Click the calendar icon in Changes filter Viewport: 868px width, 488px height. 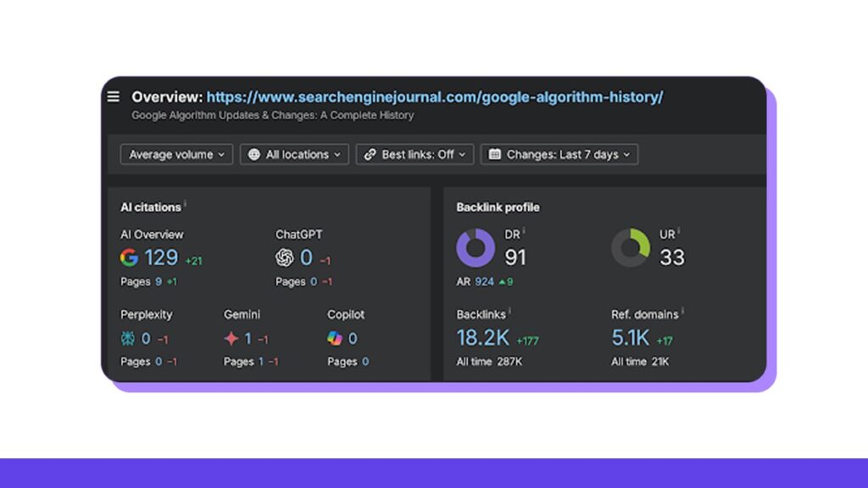[x=496, y=154]
